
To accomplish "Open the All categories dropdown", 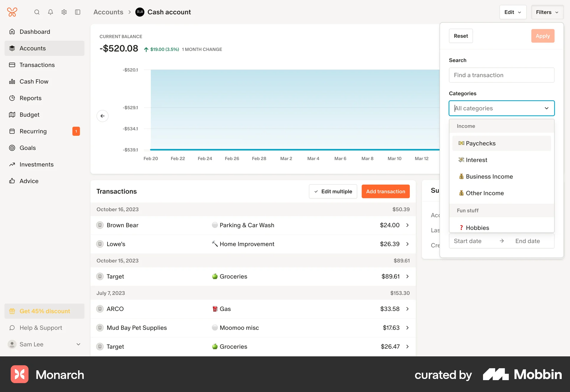I will (x=501, y=108).
